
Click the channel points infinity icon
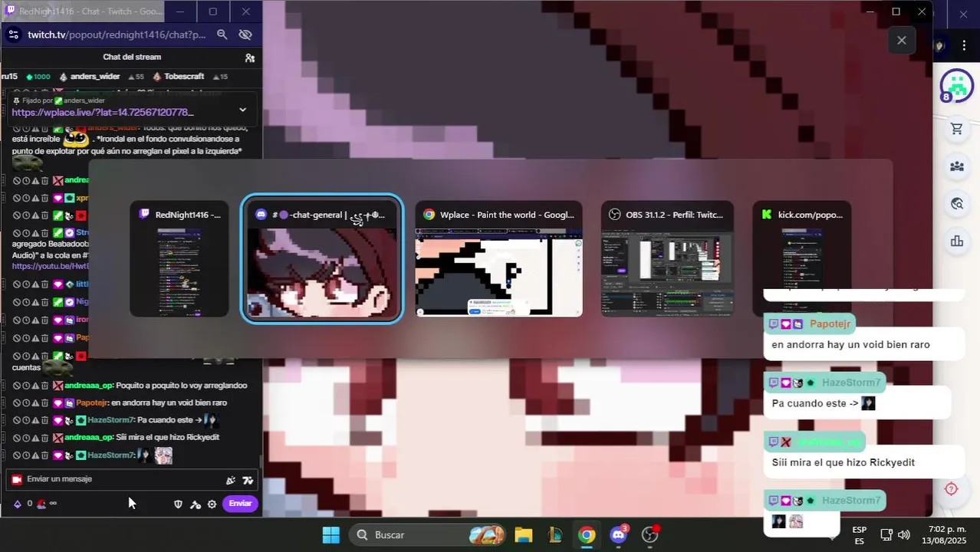coord(53,504)
